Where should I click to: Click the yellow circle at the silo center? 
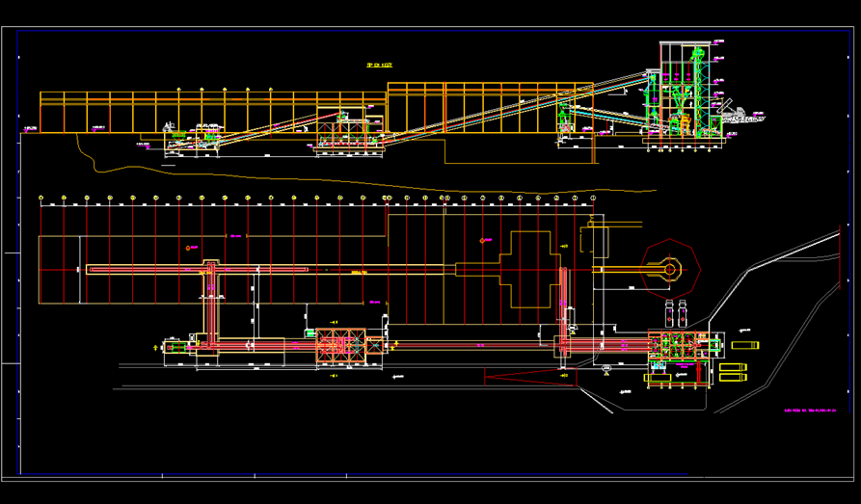pyautogui.click(x=670, y=270)
